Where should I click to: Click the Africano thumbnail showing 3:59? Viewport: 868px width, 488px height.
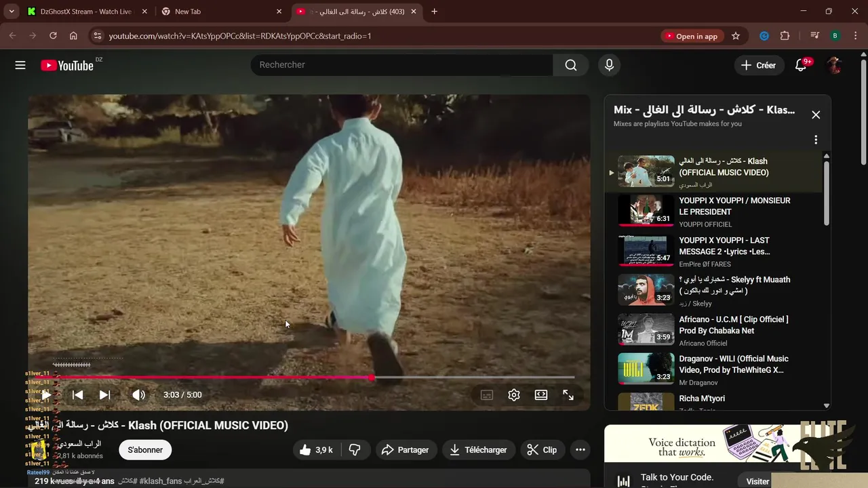pyautogui.click(x=646, y=329)
